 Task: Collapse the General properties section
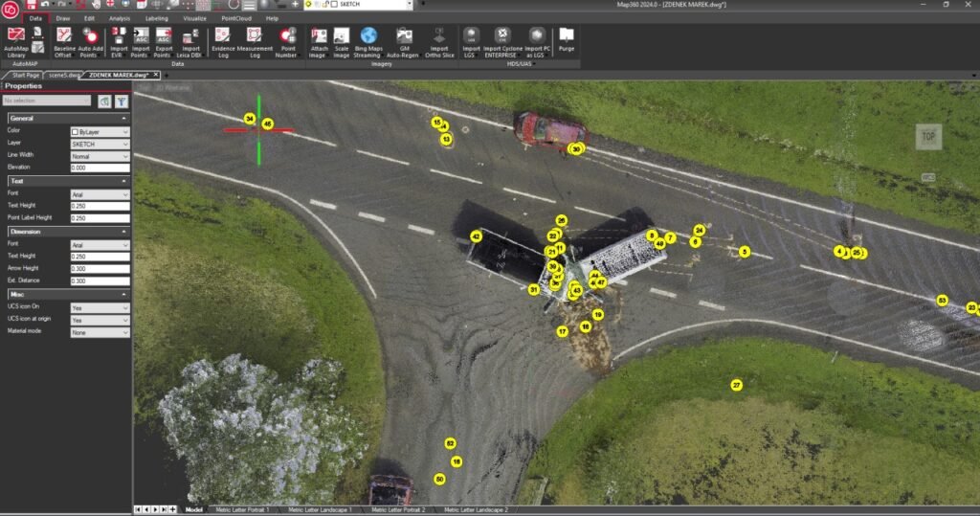pos(125,118)
